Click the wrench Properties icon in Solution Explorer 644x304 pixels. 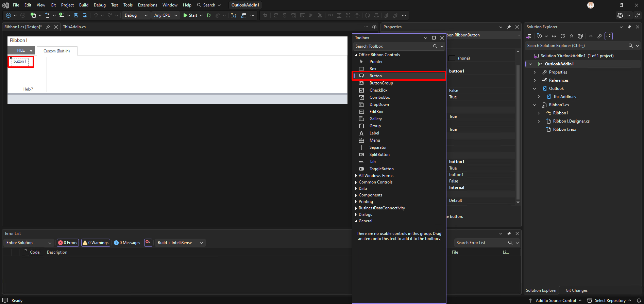(x=600, y=36)
